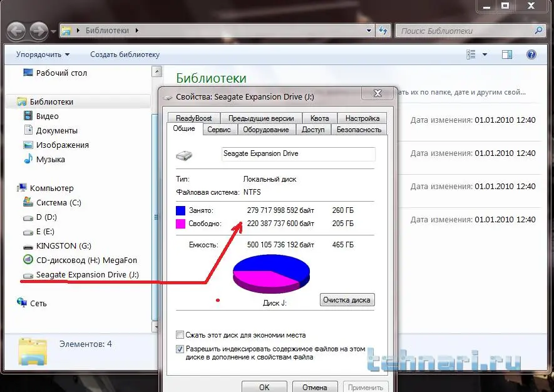Image resolution: width=554 pixels, height=392 pixels.
Task: Click the drive name field 'Seagate Expansion Drive'
Action: point(298,154)
